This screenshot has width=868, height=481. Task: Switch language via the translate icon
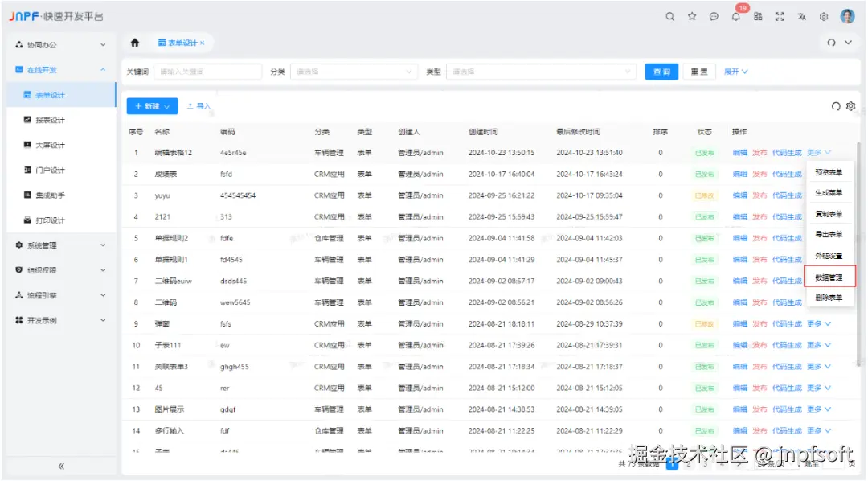pos(800,16)
